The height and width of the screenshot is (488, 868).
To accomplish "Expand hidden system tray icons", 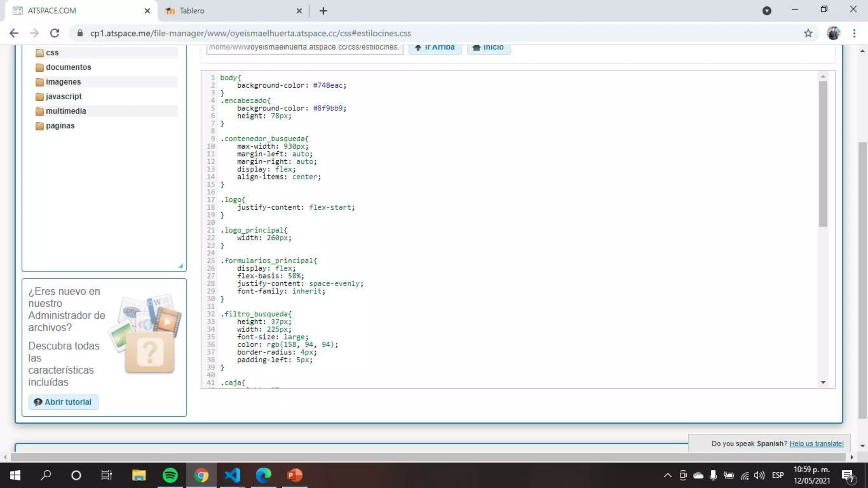I will (667, 475).
